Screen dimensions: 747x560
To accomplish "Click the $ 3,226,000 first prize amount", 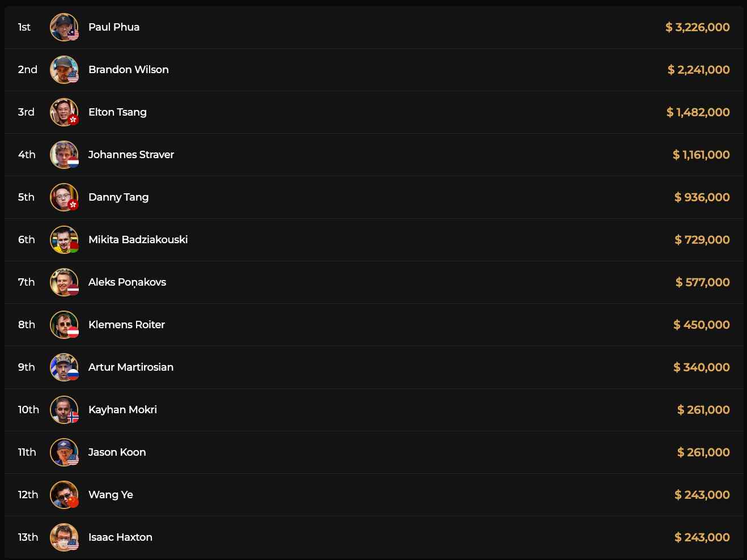I will (697, 27).
